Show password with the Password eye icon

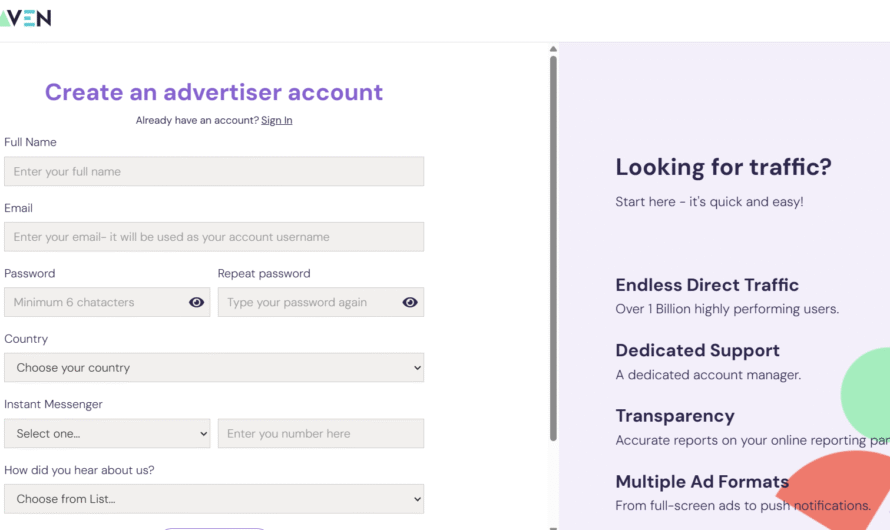click(x=196, y=303)
